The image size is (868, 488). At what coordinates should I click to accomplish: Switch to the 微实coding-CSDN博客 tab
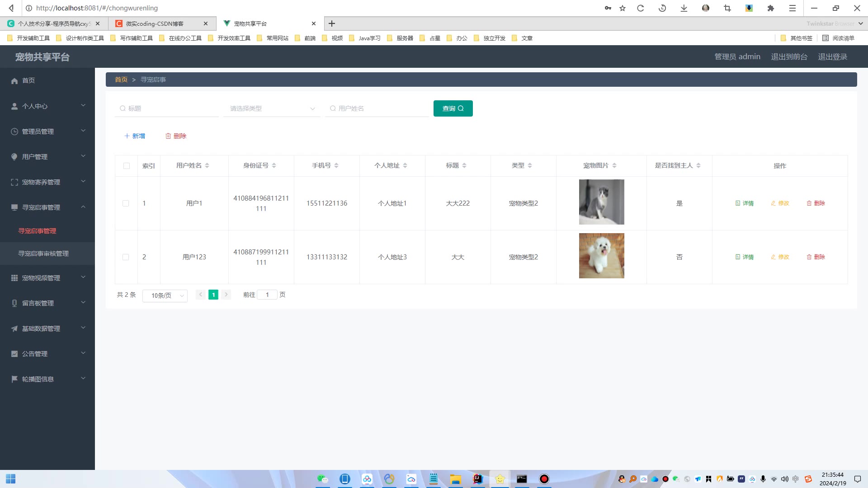point(162,23)
